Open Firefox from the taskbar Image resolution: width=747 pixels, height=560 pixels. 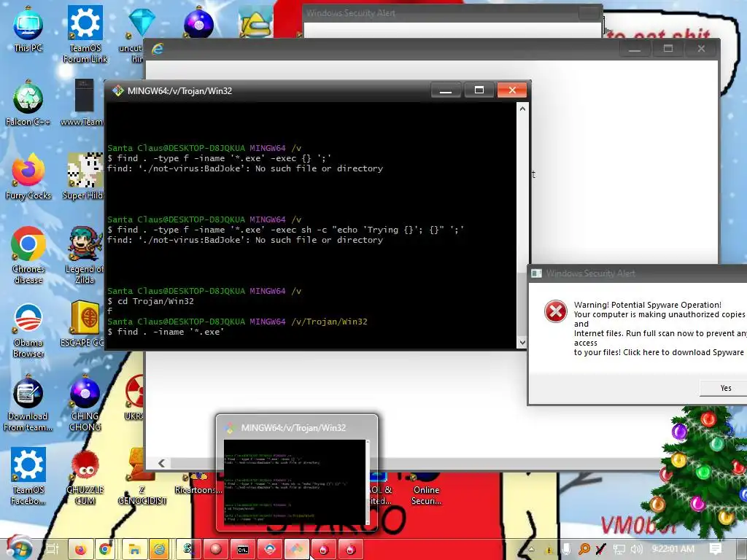(80, 550)
